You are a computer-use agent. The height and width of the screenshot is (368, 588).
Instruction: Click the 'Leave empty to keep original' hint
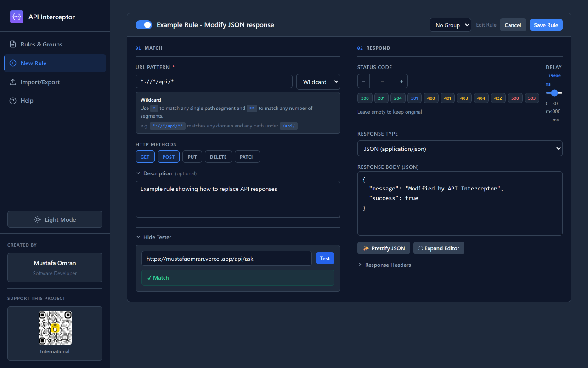[x=390, y=112]
